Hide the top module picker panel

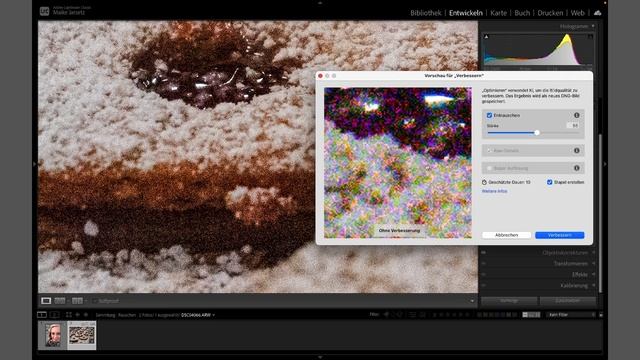pos(320,2)
